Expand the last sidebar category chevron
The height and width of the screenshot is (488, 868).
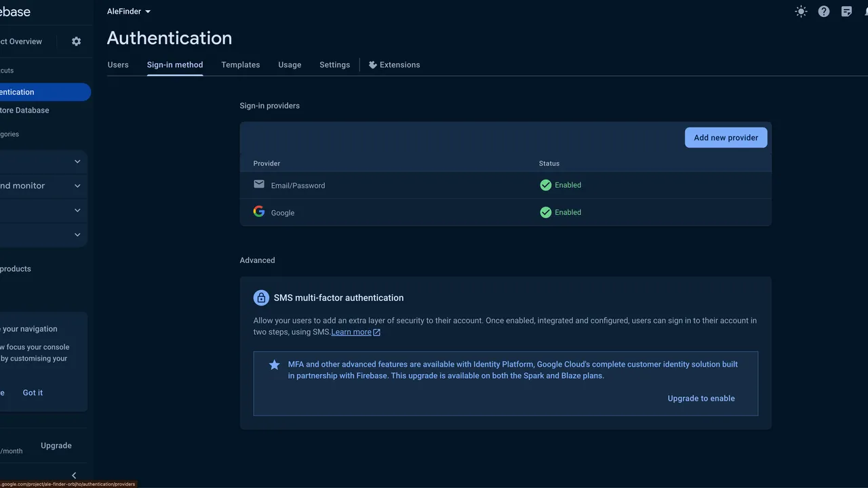click(77, 235)
